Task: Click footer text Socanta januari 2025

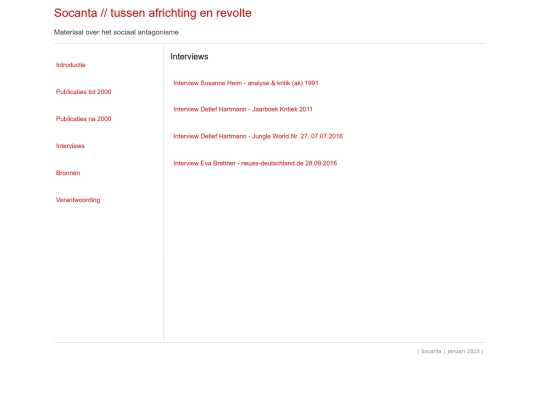Action: click(450, 351)
